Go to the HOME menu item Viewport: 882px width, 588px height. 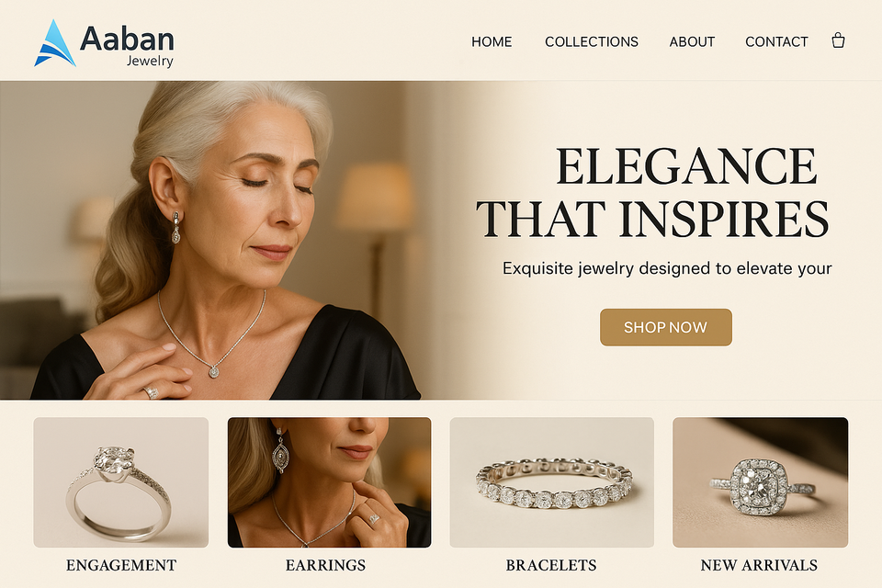coord(492,41)
